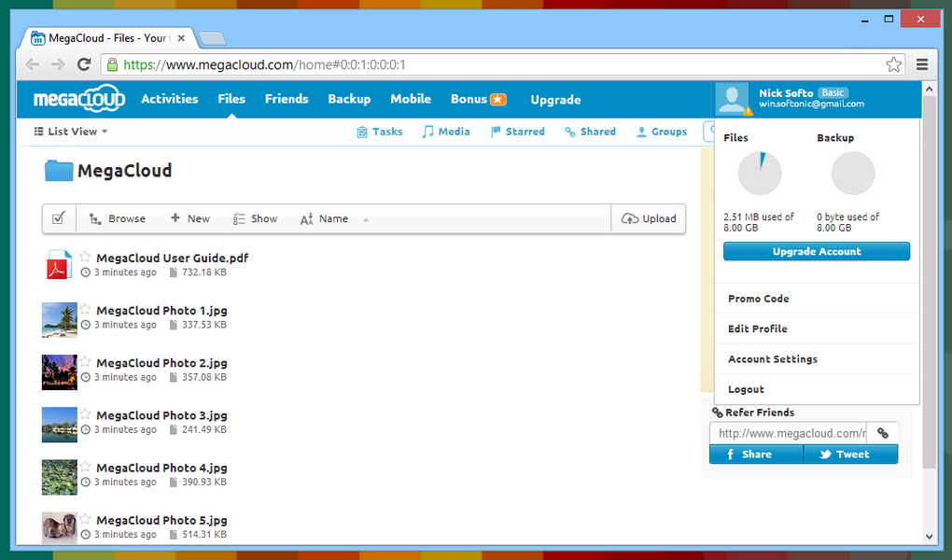Star MegaCloud Photo 3.jpg
This screenshot has width=952, height=560.
pyautogui.click(x=85, y=414)
